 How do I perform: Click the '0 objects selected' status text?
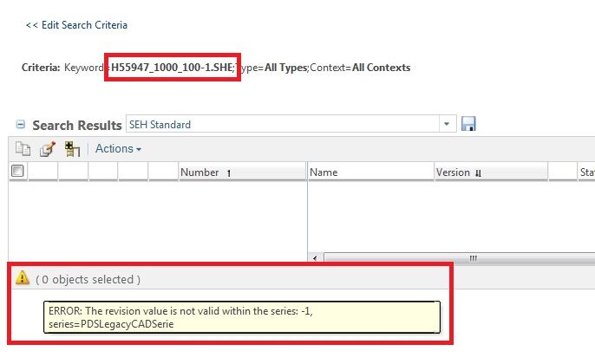[x=88, y=280]
